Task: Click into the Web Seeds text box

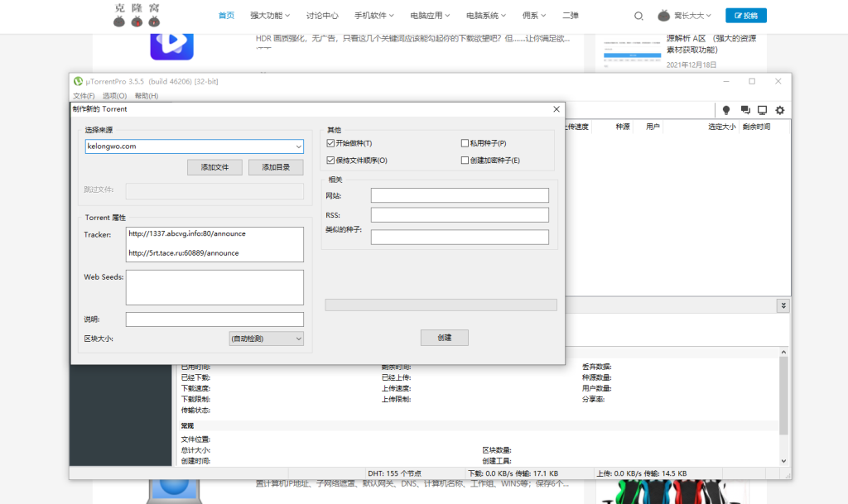Action: (x=214, y=287)
